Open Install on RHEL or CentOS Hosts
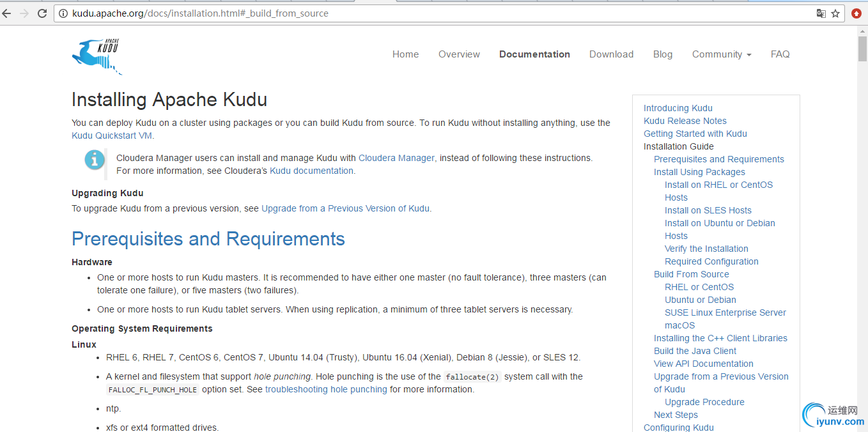Viewport: 868px width, 432px height. tap(718, 191)
